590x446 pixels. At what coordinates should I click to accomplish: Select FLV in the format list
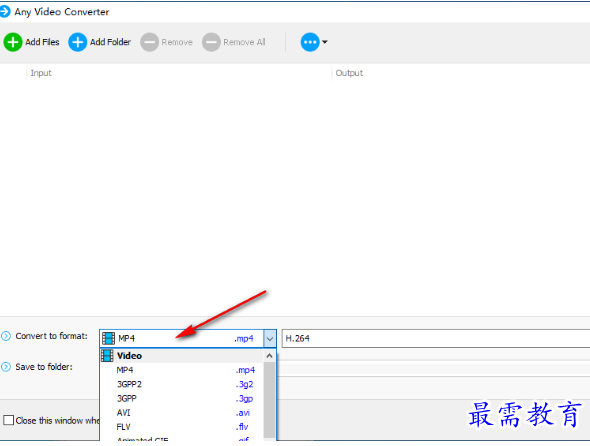pos(182,427)
